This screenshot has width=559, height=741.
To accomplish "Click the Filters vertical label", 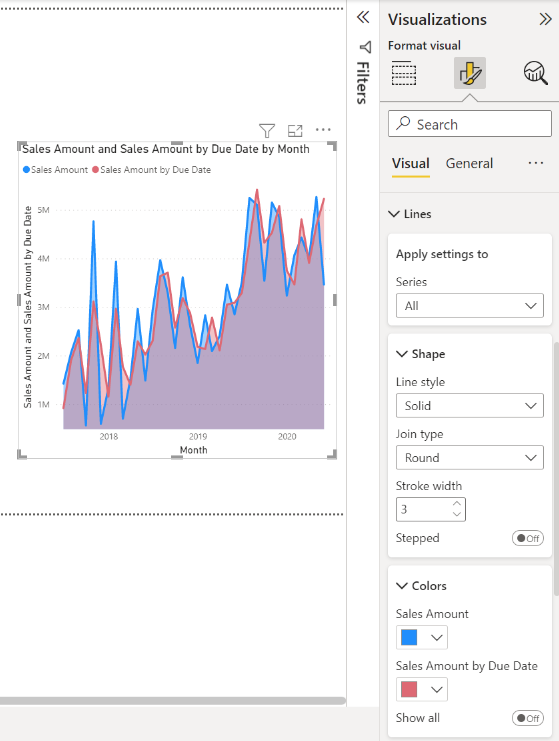I will coord(362,83).
